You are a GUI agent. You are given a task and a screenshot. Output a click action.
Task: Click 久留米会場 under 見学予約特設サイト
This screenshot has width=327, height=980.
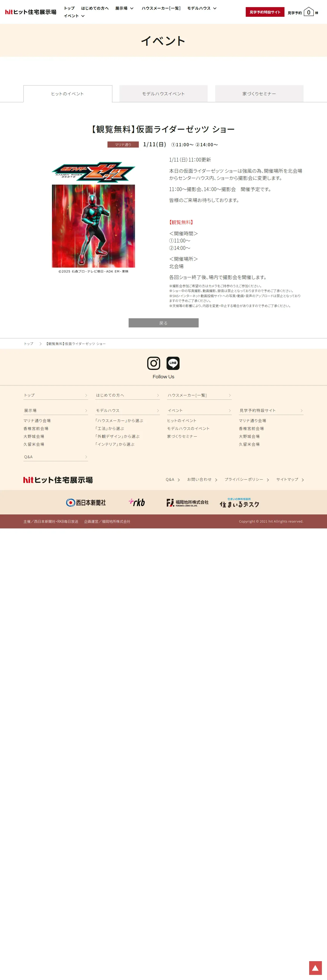click(249, 444)
